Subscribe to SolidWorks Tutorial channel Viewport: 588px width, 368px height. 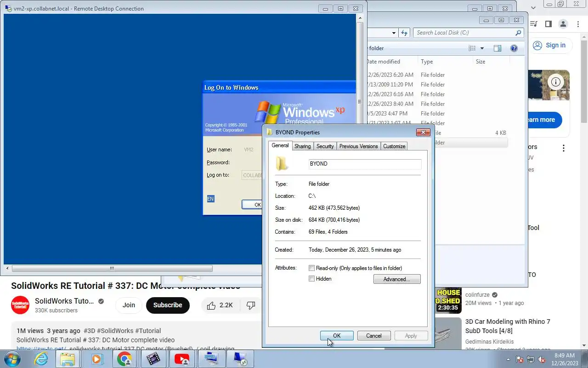point(168,305)
